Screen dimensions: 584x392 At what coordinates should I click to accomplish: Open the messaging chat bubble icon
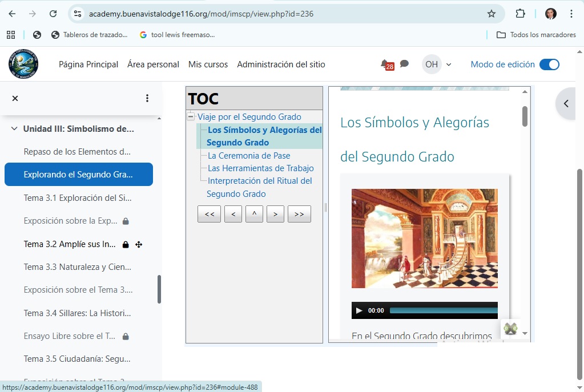coord(404,64)
